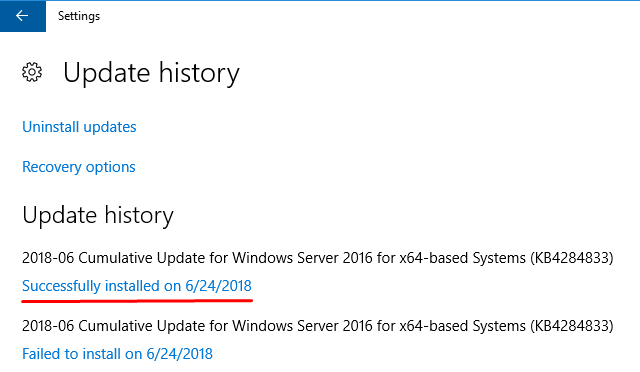Click the Update history section subheading
Image resolution: width=640 pixels, height=372 pixels.
click(98, 215)
